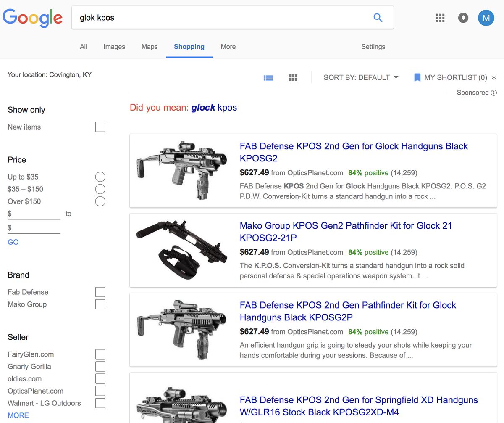Click the Mako Group Pathfinder Kit thumbnail
Viewport: 504px width, 423px height.
pyautogui.click(x=181, y=250)
